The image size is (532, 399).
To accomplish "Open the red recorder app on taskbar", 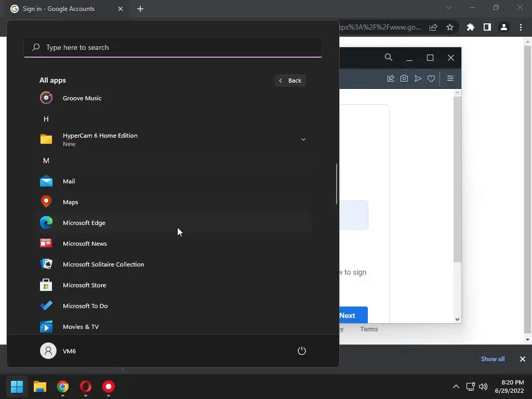I will [109, 387].
